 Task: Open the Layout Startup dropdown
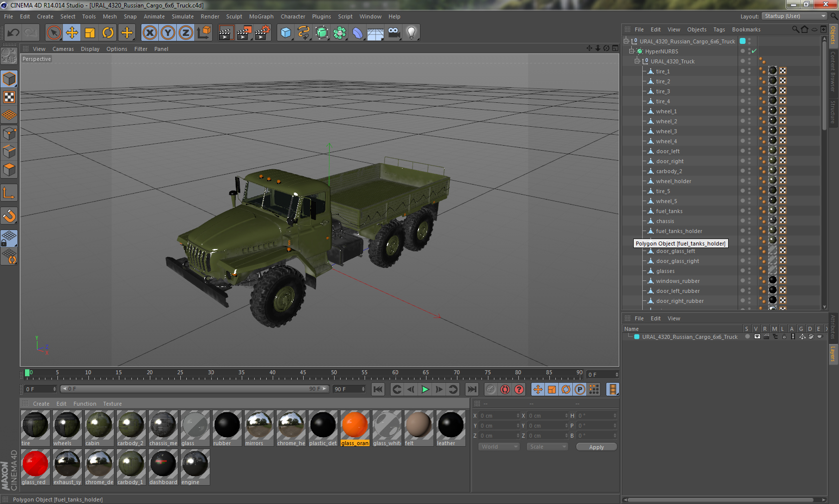[x=795, y=16]
